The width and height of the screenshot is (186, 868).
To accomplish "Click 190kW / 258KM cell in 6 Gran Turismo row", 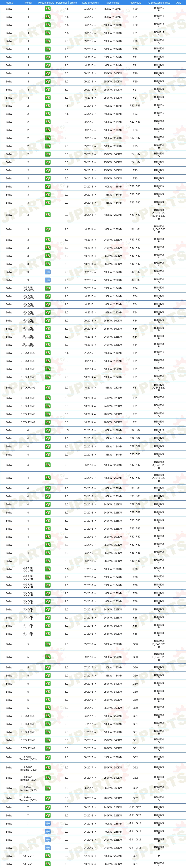I will pyautogui.click(x=113, y=758).
